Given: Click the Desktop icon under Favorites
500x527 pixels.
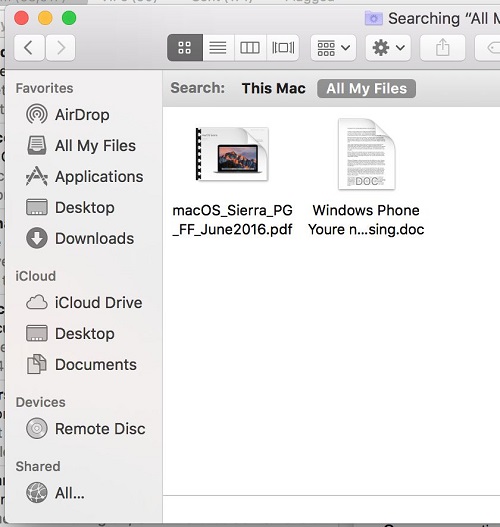Looking at the screenshot, I should pyautogui.click(x=37, y=207).
